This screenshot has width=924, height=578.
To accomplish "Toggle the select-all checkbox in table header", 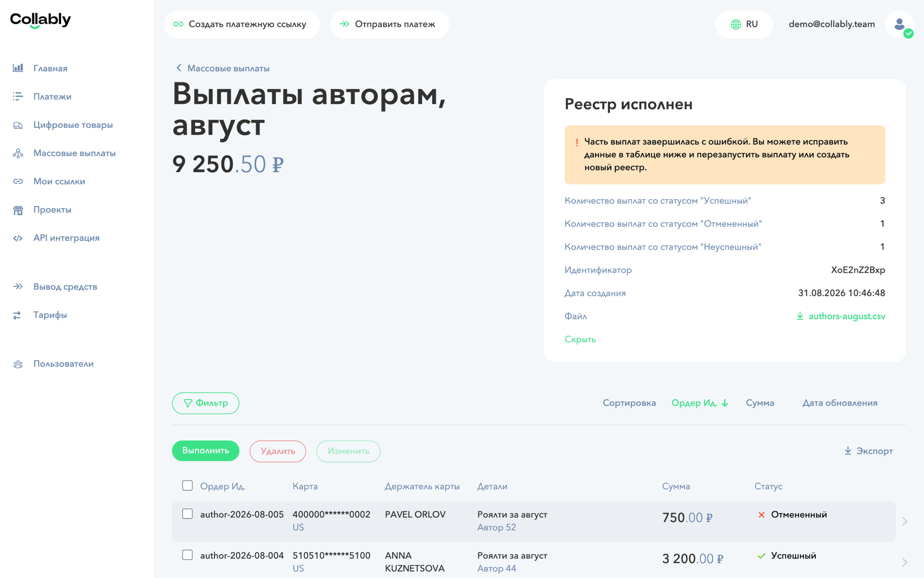I will (187, 486).
